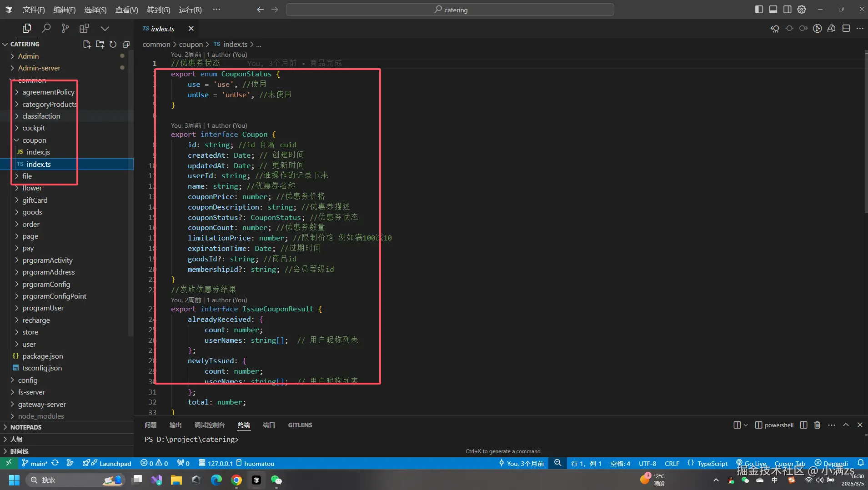The image size is (868, 490).
Task: Open Google Chrome from the taskbar
Action: [x=236, y=480]
